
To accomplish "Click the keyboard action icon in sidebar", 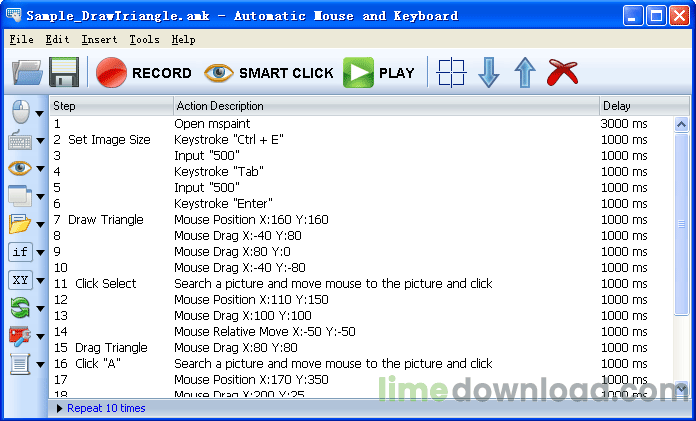I will [x=20, y=140].
